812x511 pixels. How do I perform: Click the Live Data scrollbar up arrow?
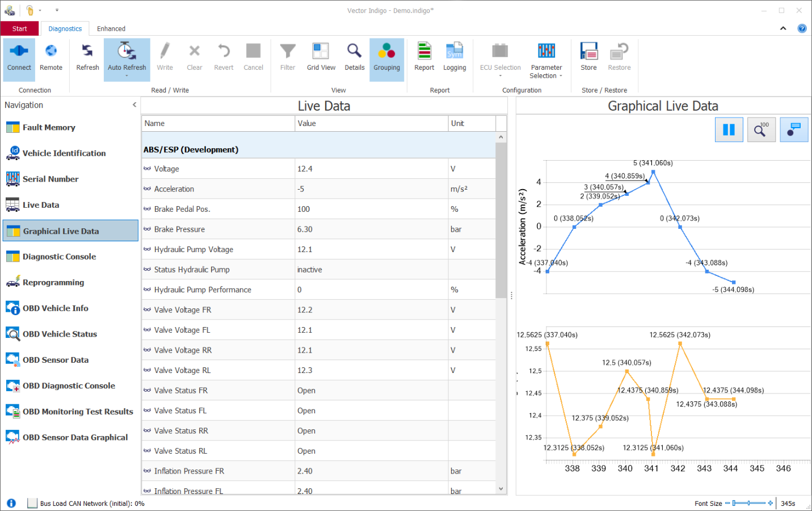500,137
